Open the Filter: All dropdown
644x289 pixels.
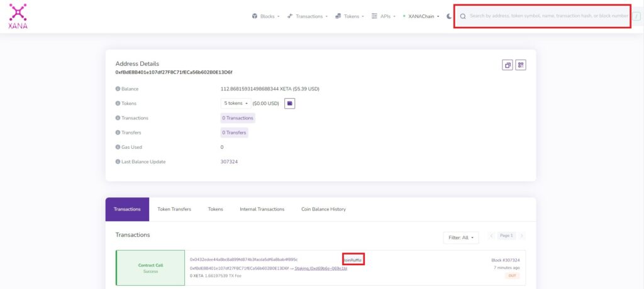coord(461,237)
